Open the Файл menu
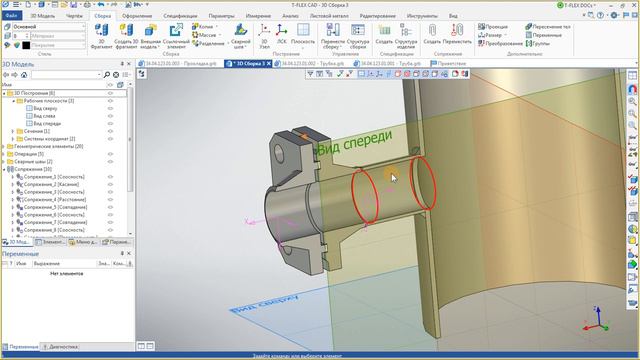The image size is (640, 360). 11,16
